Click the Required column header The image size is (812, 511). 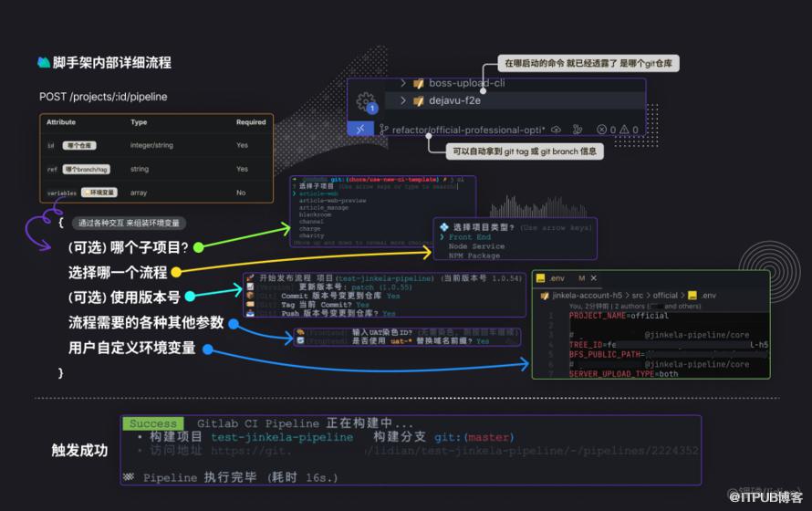click(251, 122)
